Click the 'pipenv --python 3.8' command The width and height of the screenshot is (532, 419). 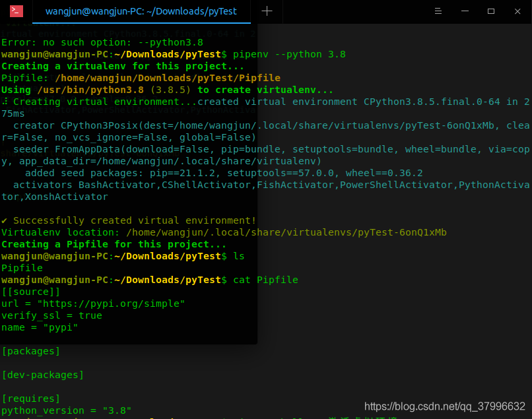pos(289,54)
